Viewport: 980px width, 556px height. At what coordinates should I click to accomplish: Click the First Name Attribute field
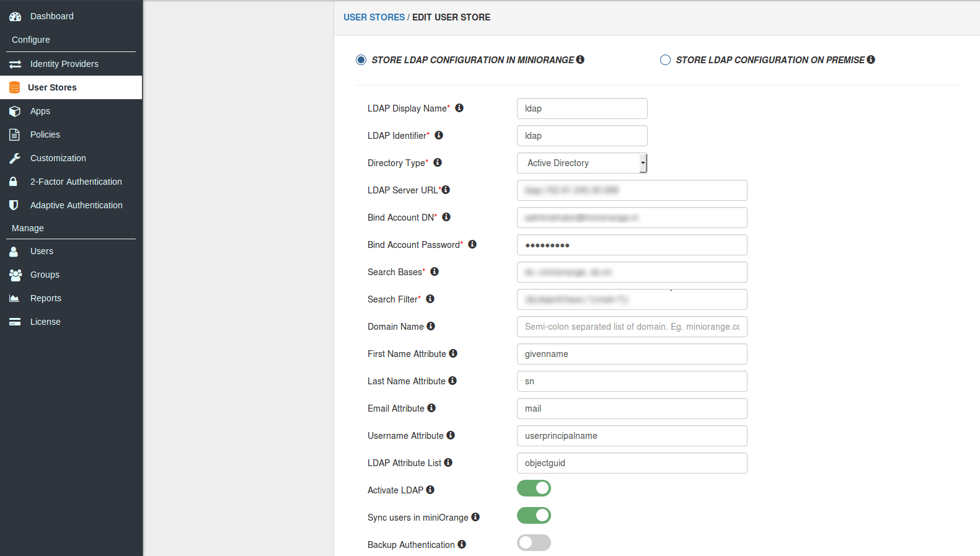point(632,354)
